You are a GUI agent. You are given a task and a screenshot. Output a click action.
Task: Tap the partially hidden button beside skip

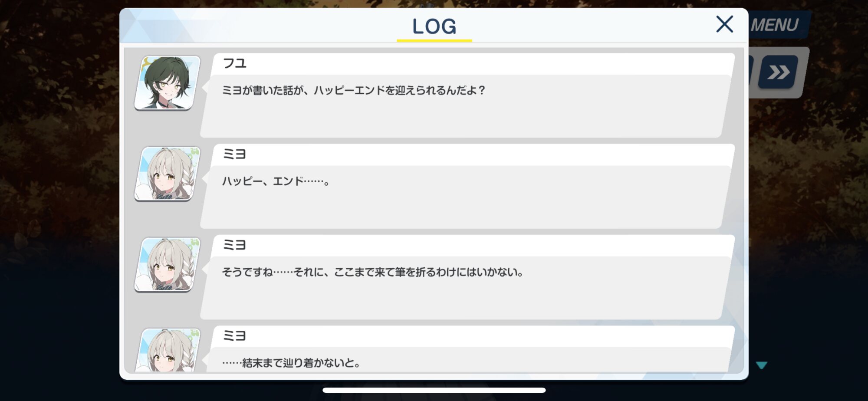coord(752,72)
